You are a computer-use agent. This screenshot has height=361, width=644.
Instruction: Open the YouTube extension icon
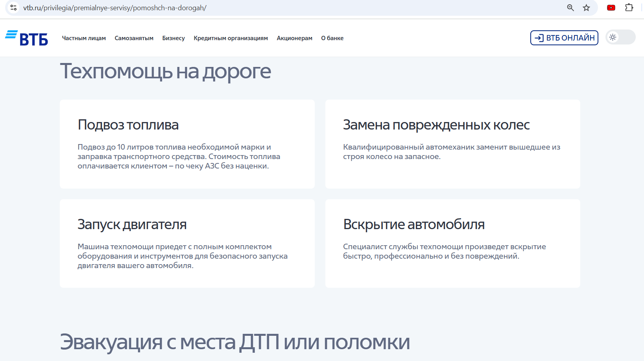pyautogui.click(x=611, y=7)
